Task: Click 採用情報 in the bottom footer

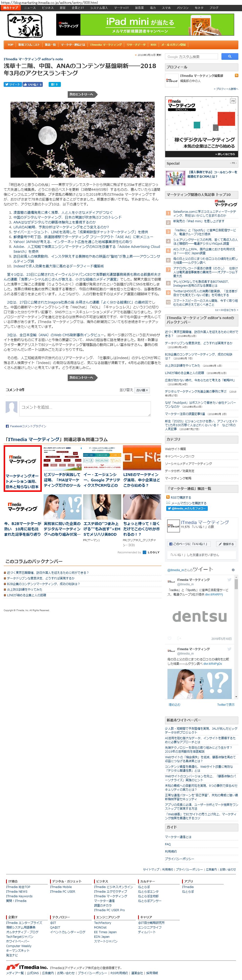Action: coord(152,973)
